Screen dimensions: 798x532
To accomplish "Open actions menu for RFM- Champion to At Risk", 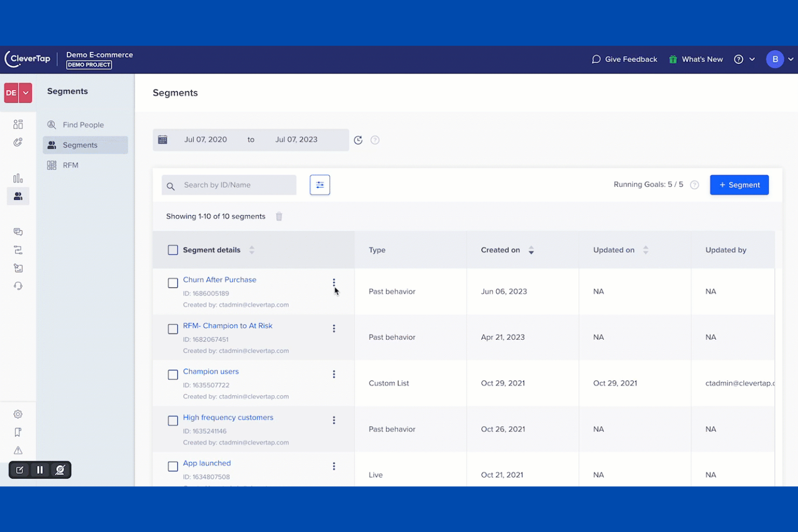I will pyautogui.click(x=334, y=329).
